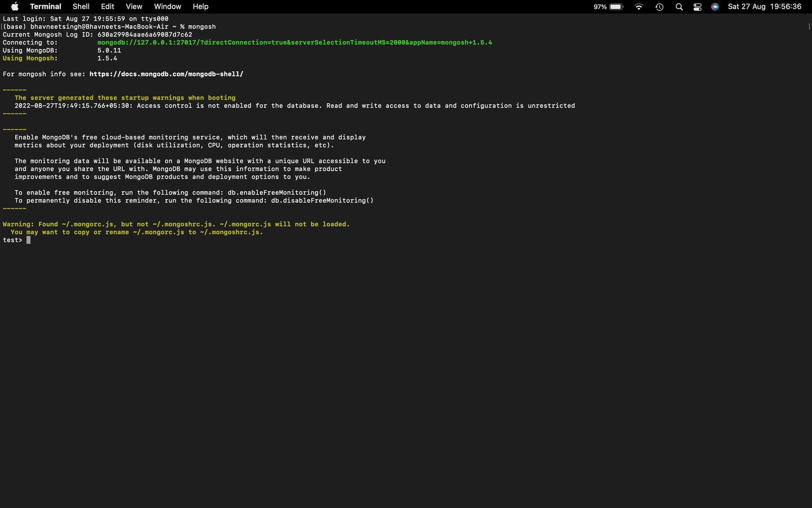
Task: Click the docs.mongodb.com mongodb-shell link
Action: (166, 74)
